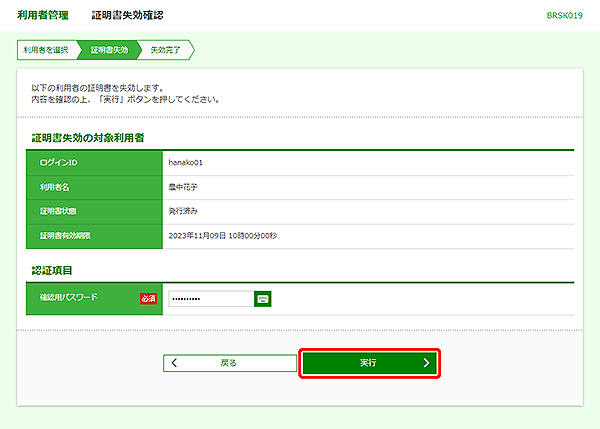Click the certificate status value 発行済み
600x429 pixels.
click(183, 211)
